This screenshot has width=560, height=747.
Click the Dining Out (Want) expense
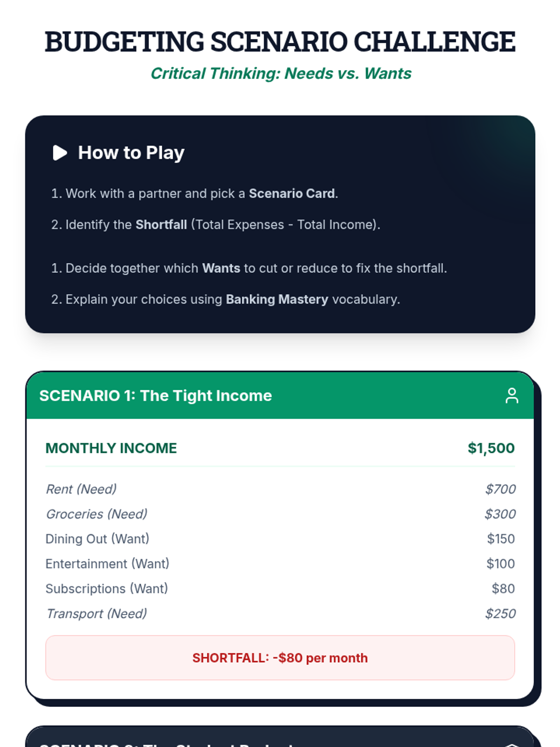tap(280, 539)
